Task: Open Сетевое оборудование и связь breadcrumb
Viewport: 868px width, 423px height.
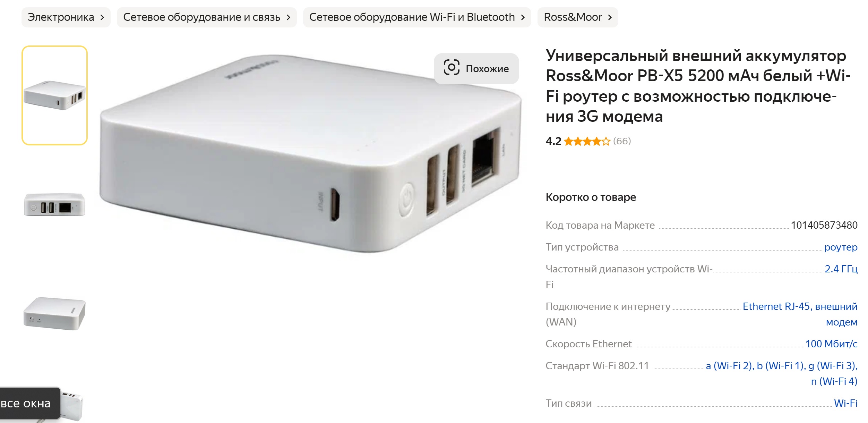Action: (207, 17)
